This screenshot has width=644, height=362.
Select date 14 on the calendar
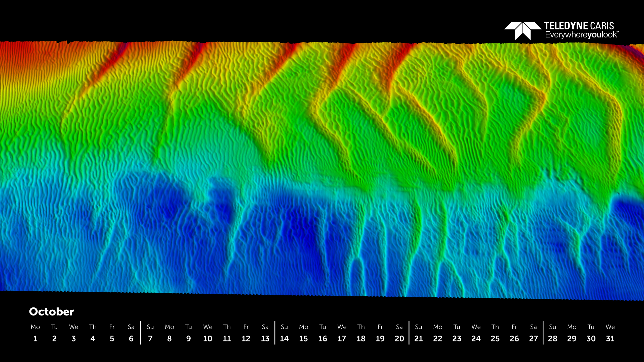tap(284, 339)
